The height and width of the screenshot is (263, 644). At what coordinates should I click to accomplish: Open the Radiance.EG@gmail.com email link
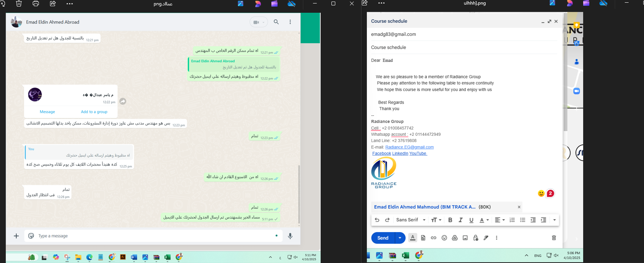pos(410,147)
